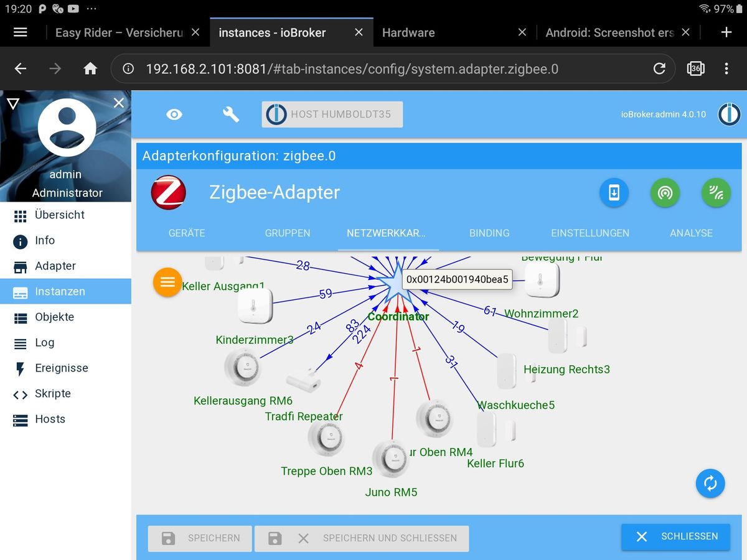Go to the browser home page
Image resolution: width=747 pixels, height=560 pixels.
[90, 68]
